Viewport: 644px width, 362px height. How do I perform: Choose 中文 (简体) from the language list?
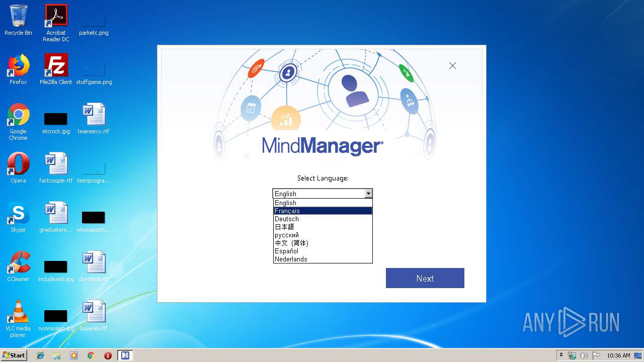[323, 243]
